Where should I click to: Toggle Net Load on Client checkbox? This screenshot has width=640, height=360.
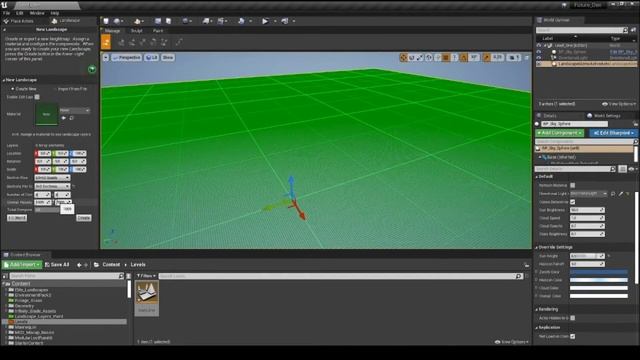[573, 336]
